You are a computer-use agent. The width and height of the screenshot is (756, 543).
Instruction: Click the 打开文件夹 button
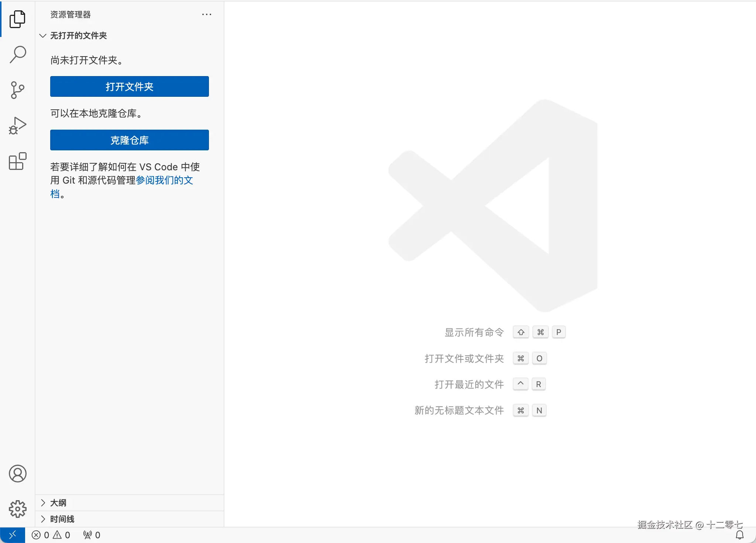pyautogui.click(x=129, y=86)
